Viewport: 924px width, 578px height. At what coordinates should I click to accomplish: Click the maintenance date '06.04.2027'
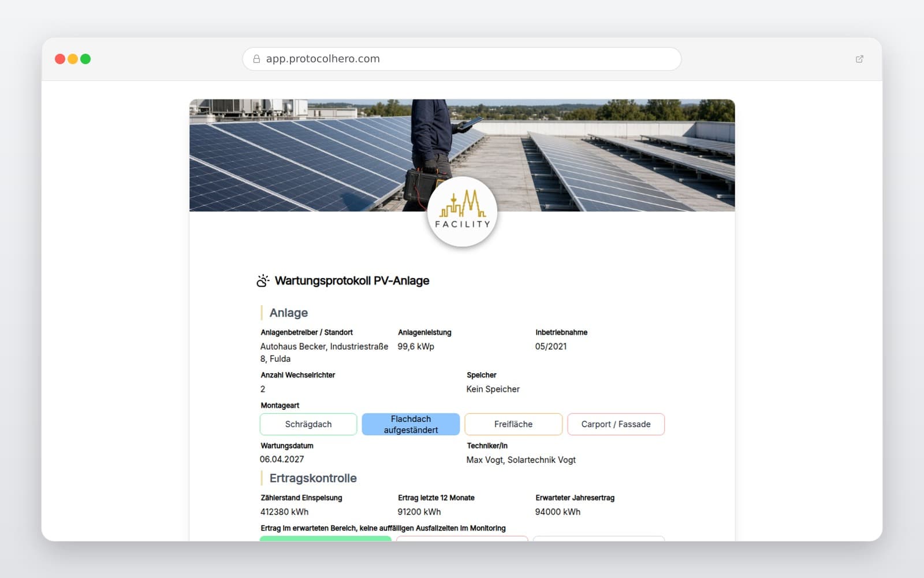click(282, 460)
